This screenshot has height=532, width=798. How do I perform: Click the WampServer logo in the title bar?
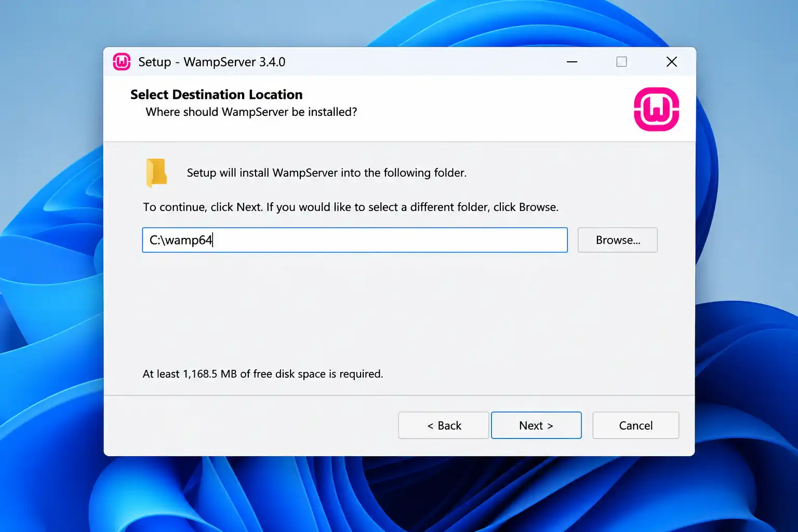[122, 62]
